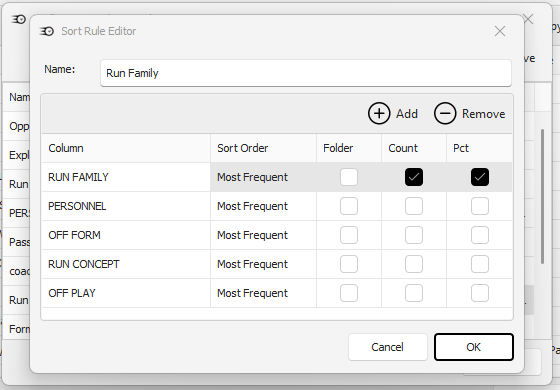Click the Count column header
The height and width of the screenshot is (390, 560).
point(414,148)
